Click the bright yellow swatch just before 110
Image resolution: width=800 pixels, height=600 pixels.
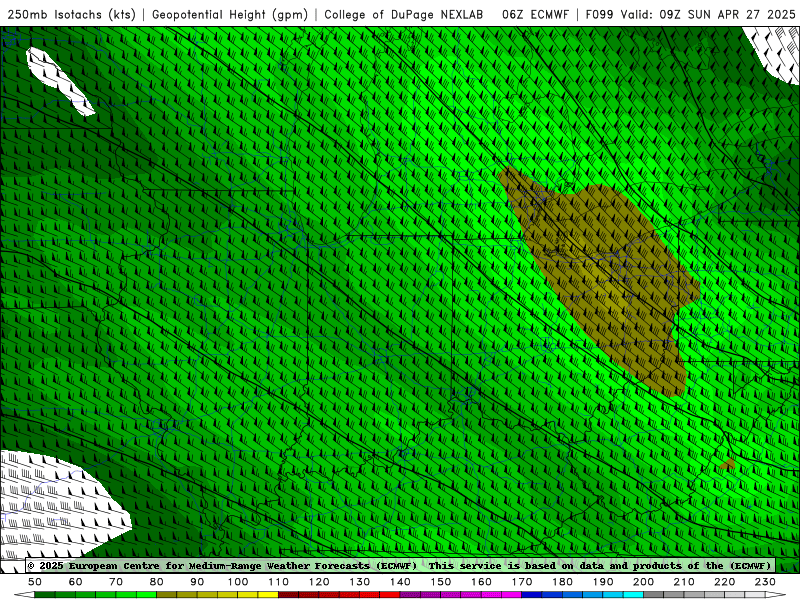pos(268,595)
